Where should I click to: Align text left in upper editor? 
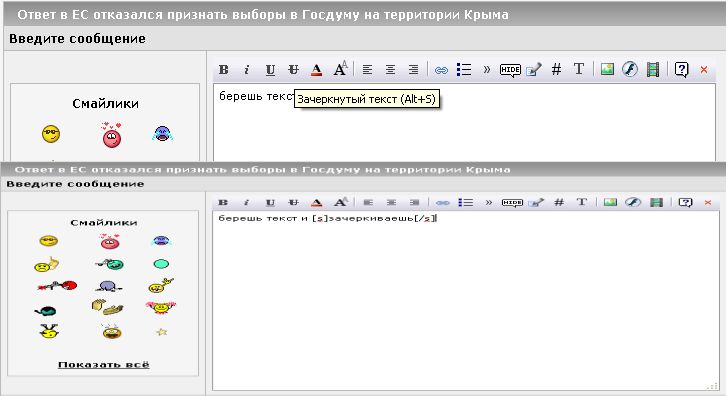(367, 69)
